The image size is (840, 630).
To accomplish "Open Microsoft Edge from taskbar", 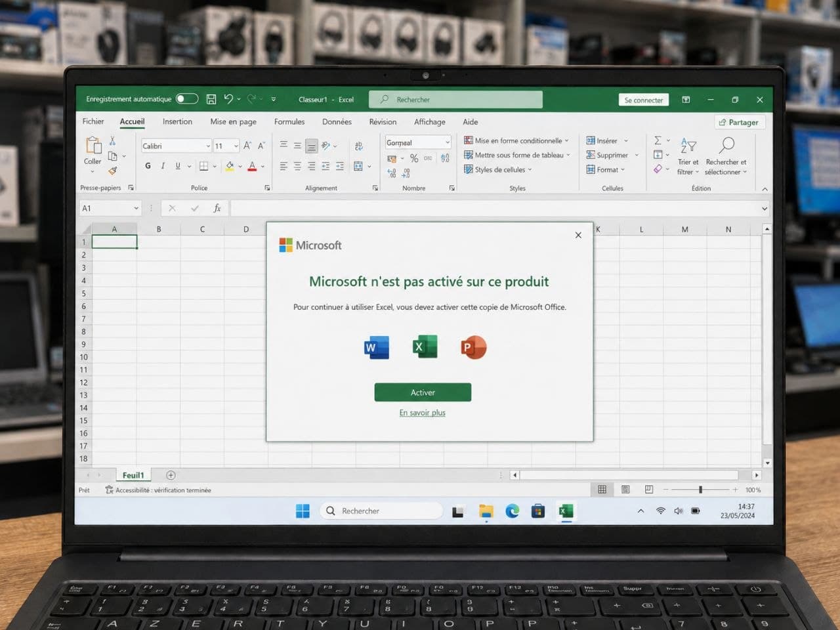I will (512, 511).
